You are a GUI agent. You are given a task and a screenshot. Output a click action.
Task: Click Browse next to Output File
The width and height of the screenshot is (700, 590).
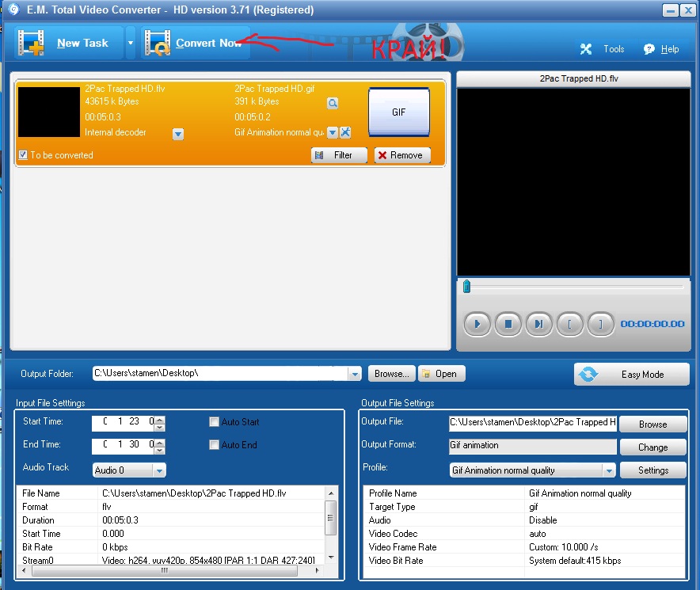tap(652, 424)
